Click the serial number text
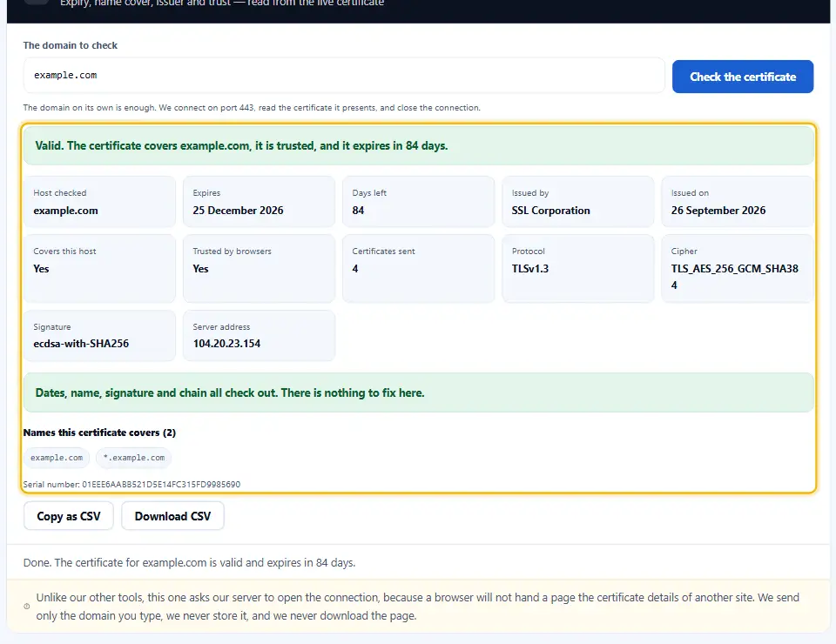This screenshot has height=644, width=836. click(x=131, y=484)
